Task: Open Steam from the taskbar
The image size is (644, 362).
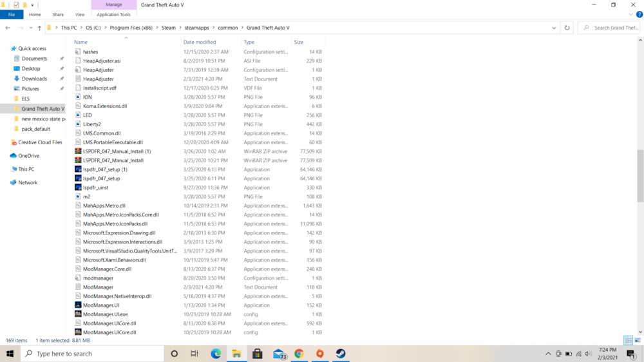Action: [x=341, y=354]
